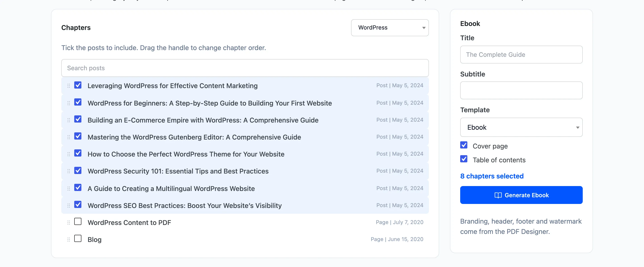Click the Title field with The Complete Guide
The width and height of the screenshot is (644, 267).
point(521,55)
